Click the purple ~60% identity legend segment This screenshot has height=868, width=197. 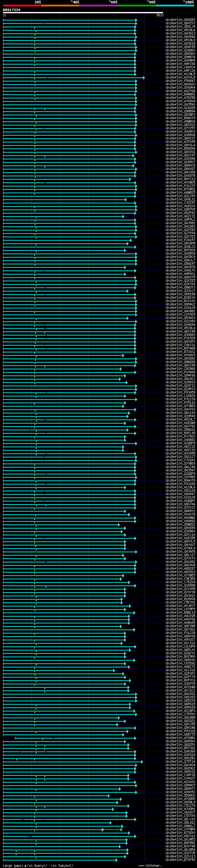click(99, 6)
